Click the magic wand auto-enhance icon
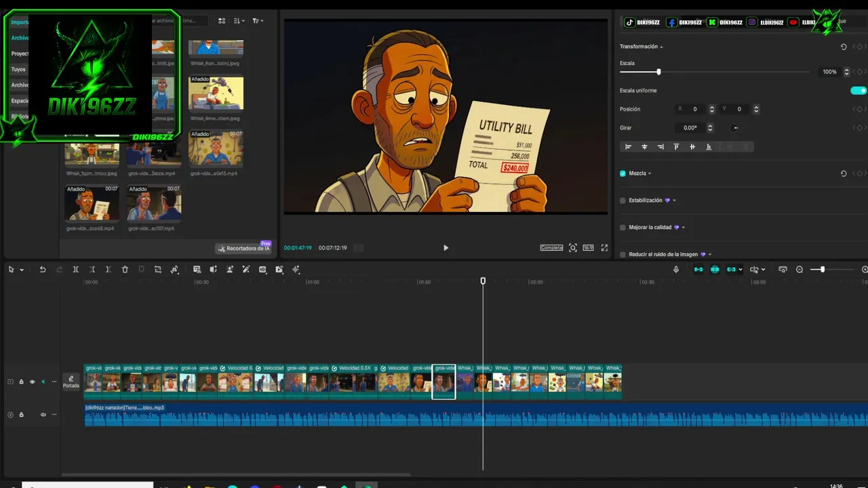The width and height of the screenshot is (868, 488). [246, 270]
